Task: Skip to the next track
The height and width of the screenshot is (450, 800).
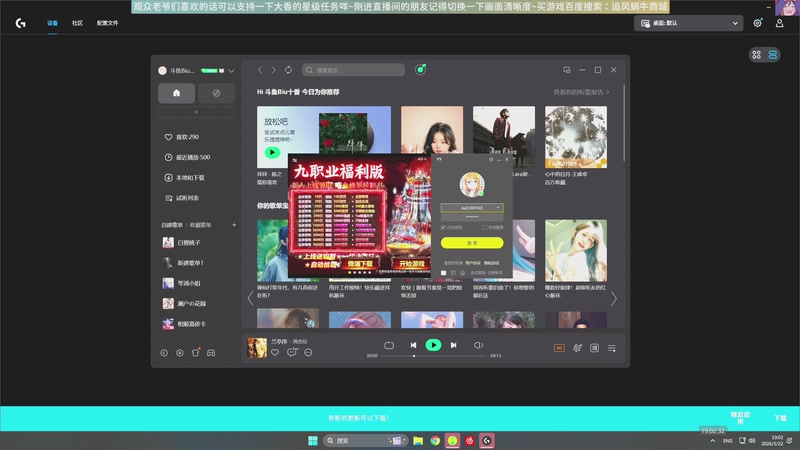Action: click(454, 345)
